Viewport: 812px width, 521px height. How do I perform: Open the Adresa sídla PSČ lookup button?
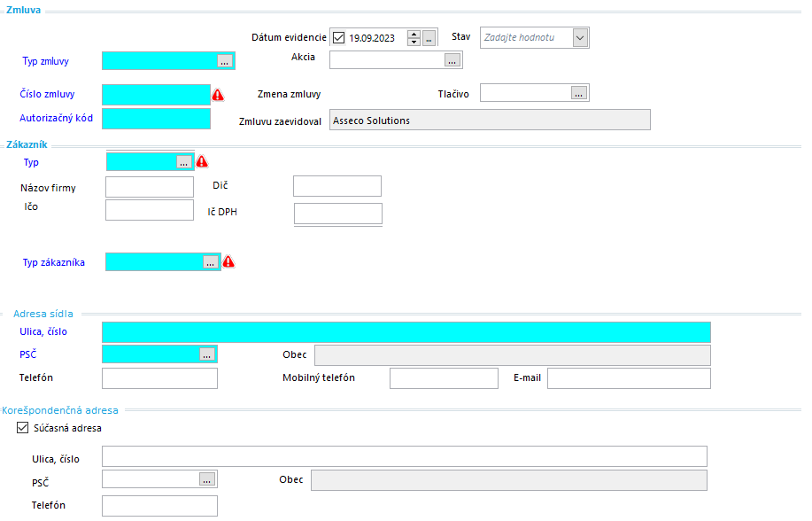coord(206,354)
